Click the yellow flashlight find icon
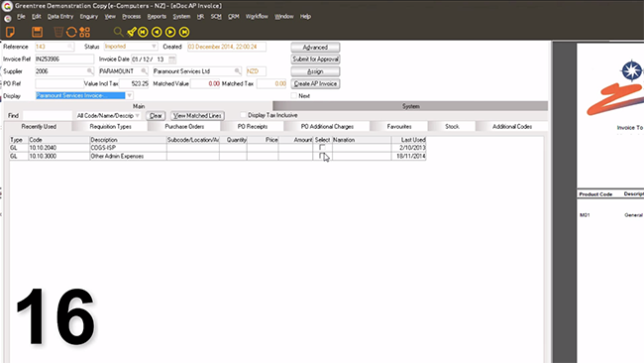Viewport: 644px width, 363px height. coord(132,32)
